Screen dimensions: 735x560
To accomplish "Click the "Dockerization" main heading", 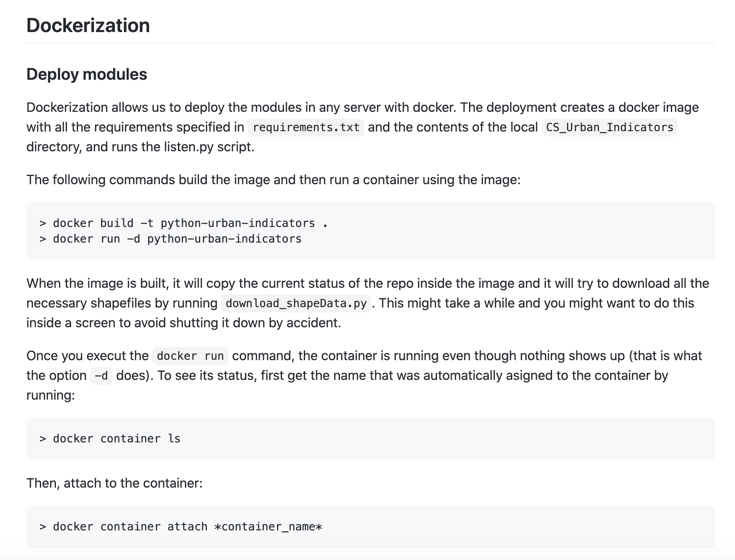I will 88,25.
